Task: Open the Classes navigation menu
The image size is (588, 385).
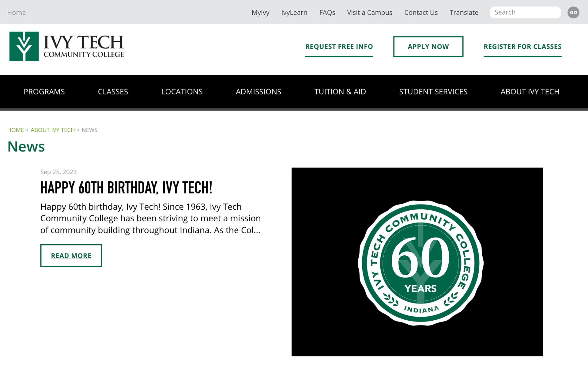Action: pyautogui.click(x=113, y=92)
